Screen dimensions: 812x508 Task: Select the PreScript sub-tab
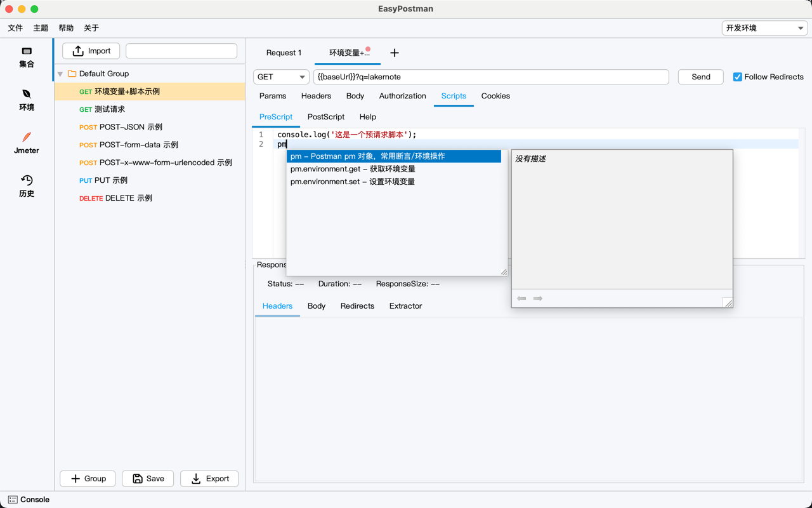[276, 117]
